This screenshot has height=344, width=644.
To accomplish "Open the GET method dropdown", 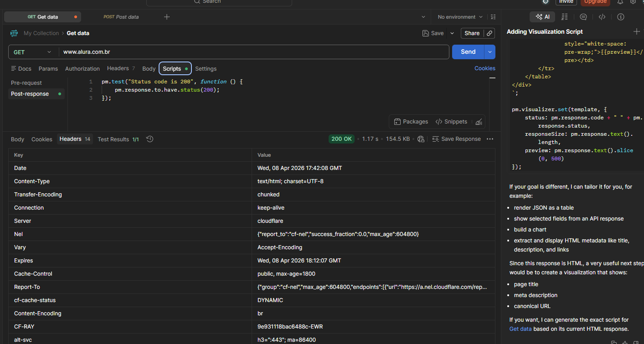I will [33, 52].
